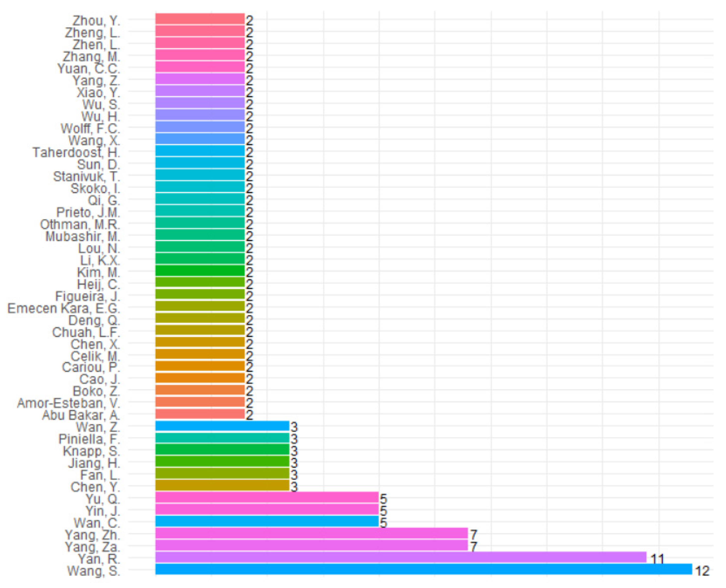Select the Yang, Zh. bar

click(x=311, y=533)
